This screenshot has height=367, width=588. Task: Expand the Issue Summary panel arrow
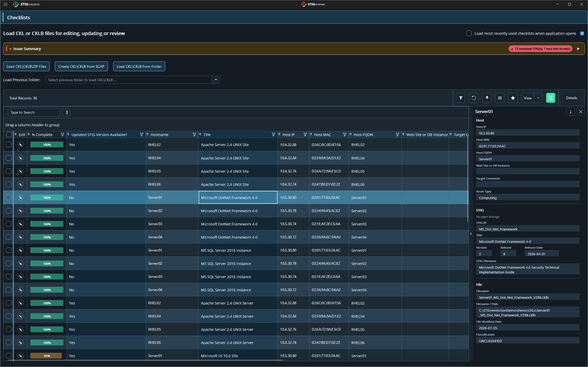click(578, 49)
